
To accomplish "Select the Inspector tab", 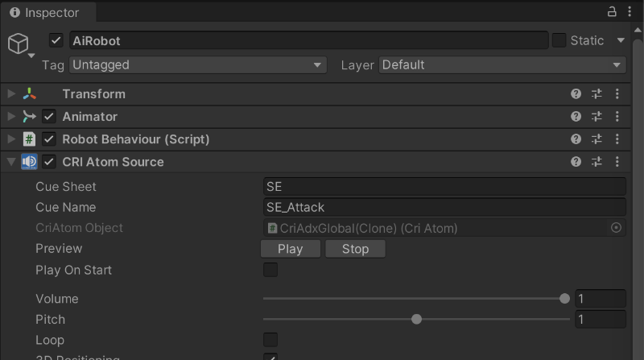I will pyautogui.click(x=45, y=13).
